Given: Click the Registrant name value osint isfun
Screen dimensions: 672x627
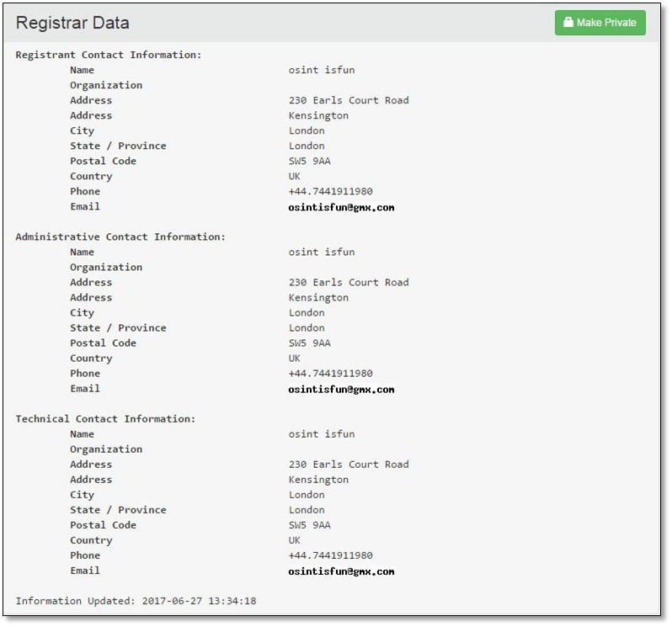Looking at the screenshot, I should [x=322, y=70].
